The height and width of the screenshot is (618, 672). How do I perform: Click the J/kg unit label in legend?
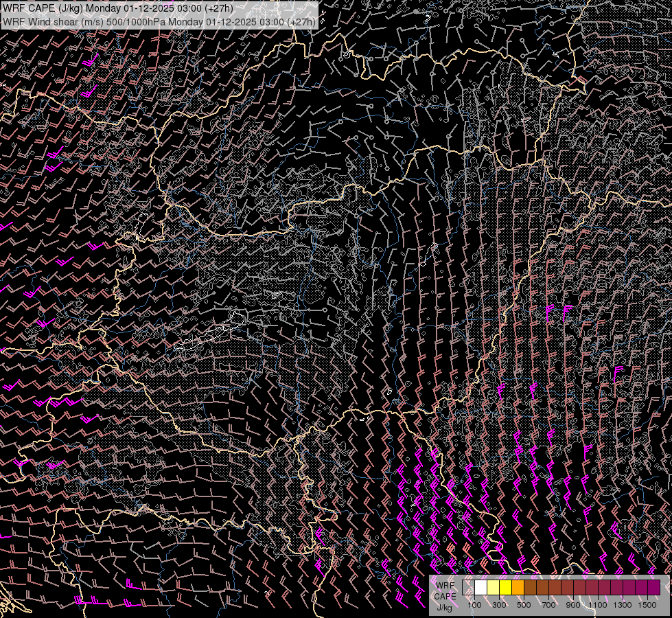tap(444, 607)
